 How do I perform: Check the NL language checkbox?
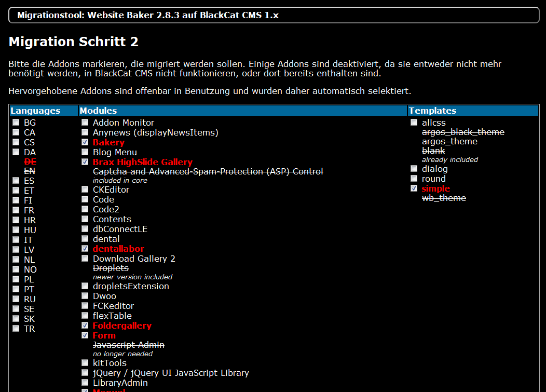16,259
